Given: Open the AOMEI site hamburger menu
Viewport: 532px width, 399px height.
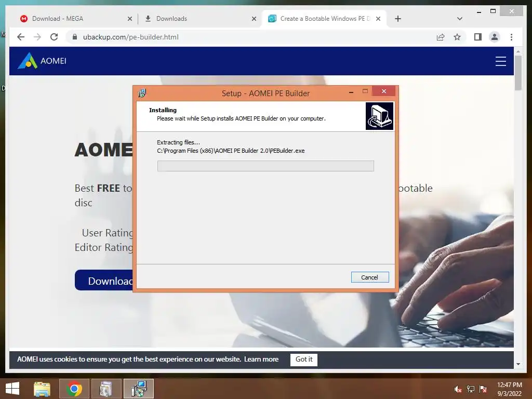Looking at the screenshot, I should tap(500, 61).
